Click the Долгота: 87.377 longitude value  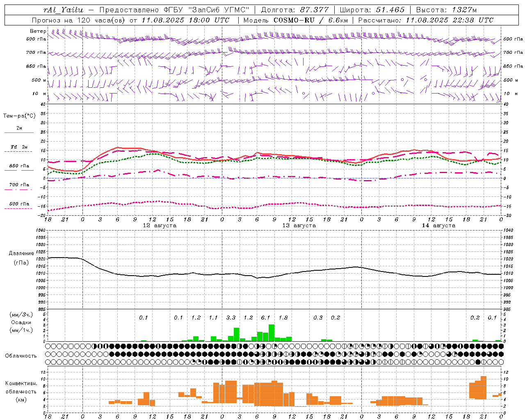(294, 10)
